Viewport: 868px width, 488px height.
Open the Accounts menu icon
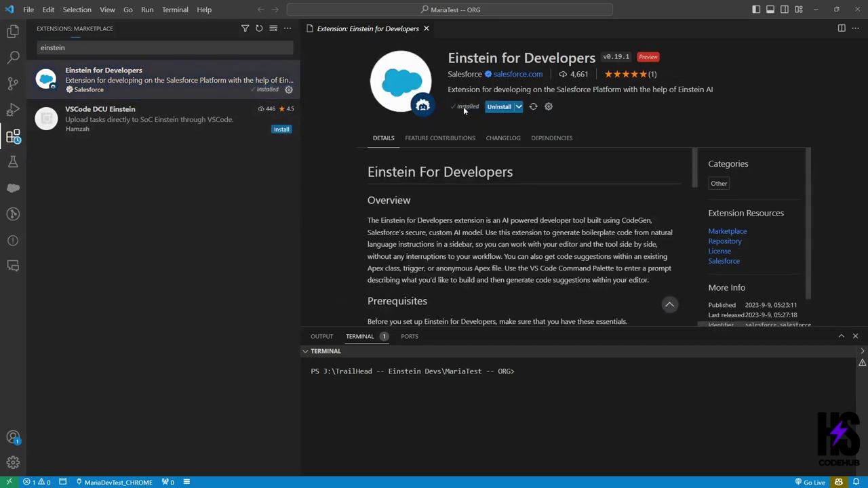point(13,438)
